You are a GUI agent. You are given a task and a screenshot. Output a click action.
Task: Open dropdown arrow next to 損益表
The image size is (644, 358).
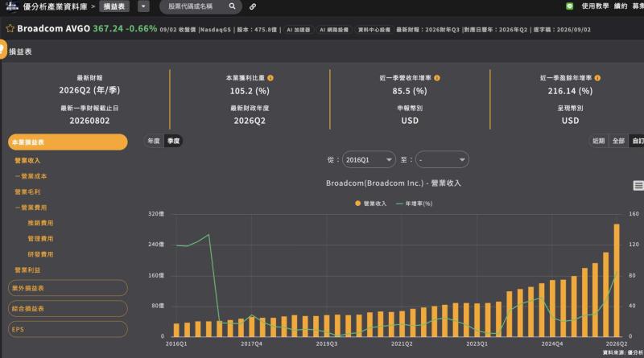point(143,6)
